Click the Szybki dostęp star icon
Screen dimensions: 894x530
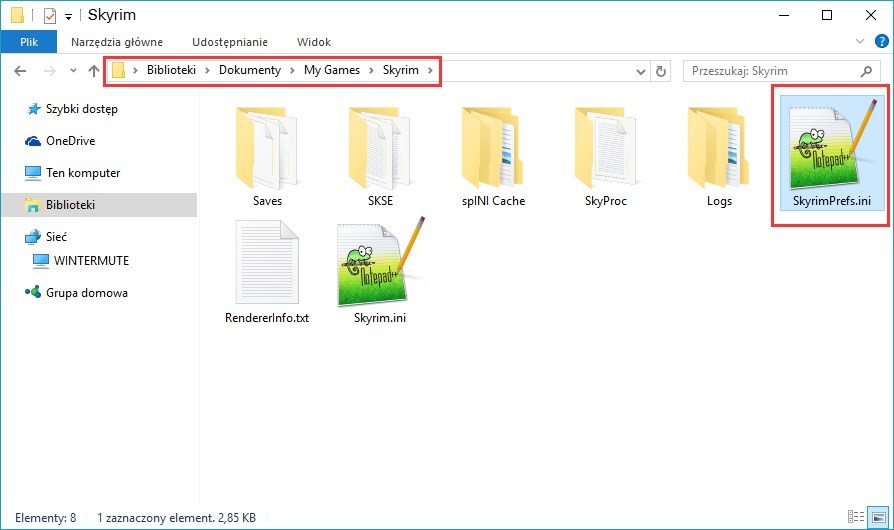click(34, 109)
